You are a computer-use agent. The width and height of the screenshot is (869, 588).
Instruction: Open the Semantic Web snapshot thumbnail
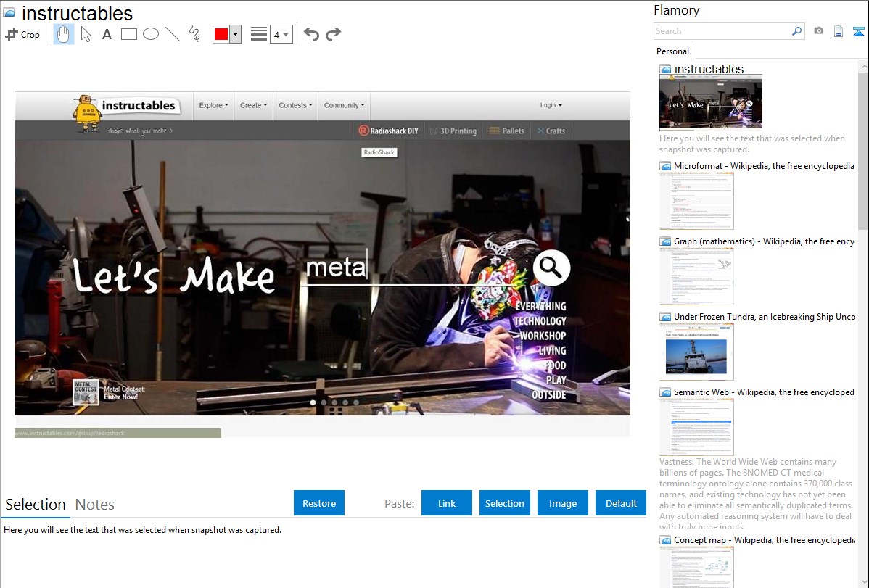point(696,426)
